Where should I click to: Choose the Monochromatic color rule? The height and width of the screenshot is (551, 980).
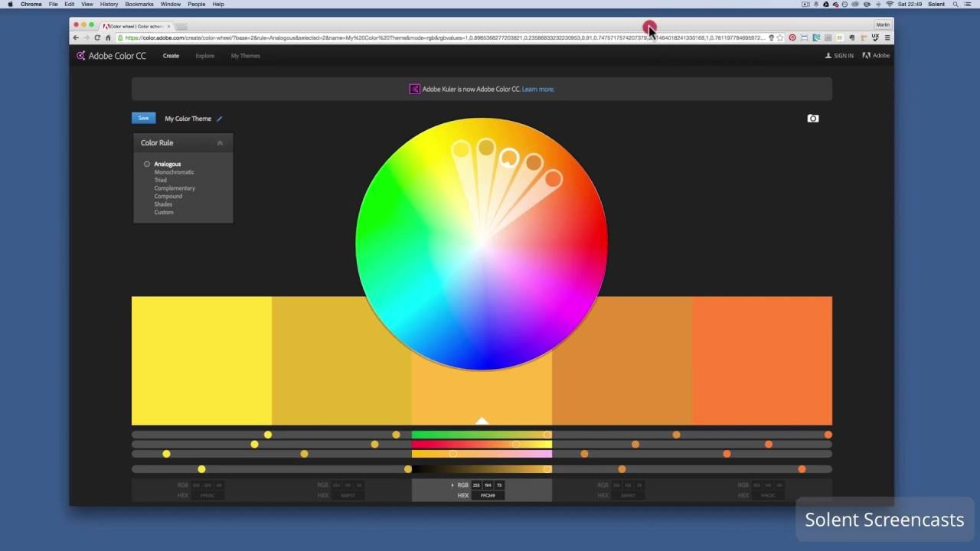pyautogui.click(x=175, y=172)
